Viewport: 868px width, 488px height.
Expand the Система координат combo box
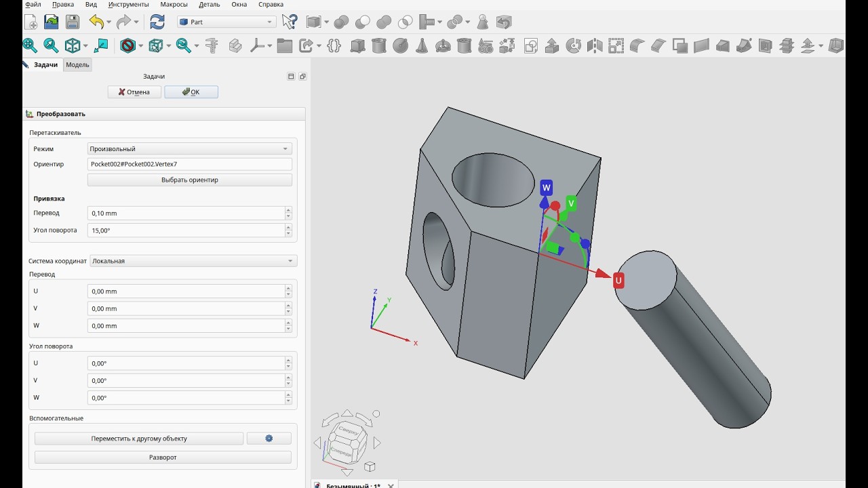pyautogui.click(x=193, y=261)
